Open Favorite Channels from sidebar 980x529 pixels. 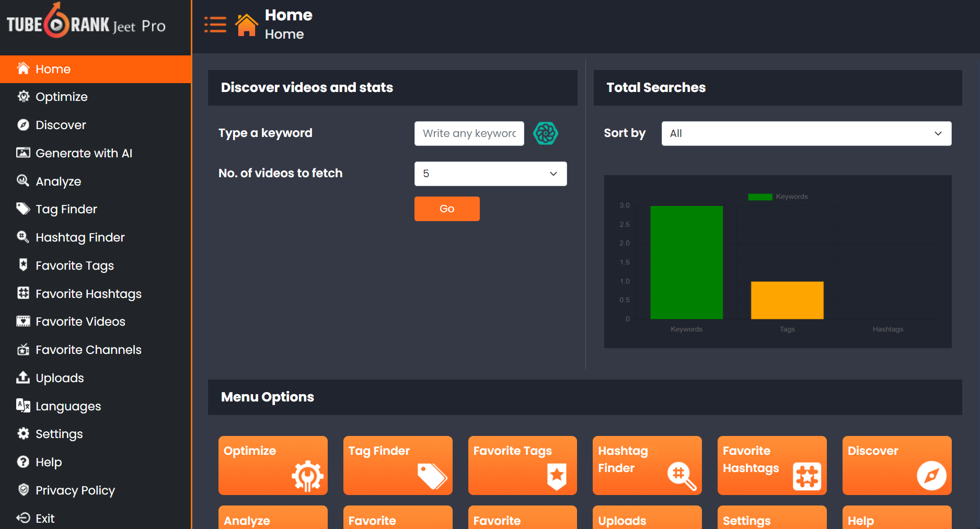click(88, 350)
